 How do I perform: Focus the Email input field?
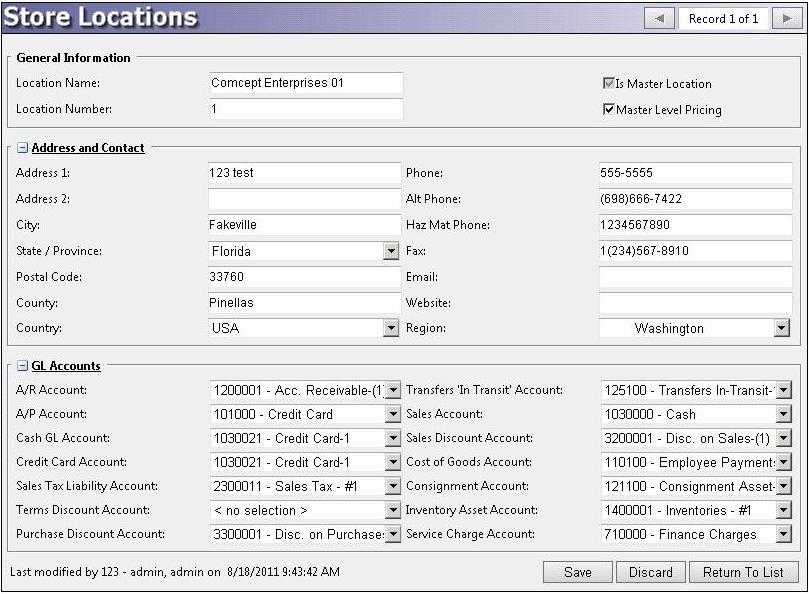pyautogui.click(x=695, y=277)
